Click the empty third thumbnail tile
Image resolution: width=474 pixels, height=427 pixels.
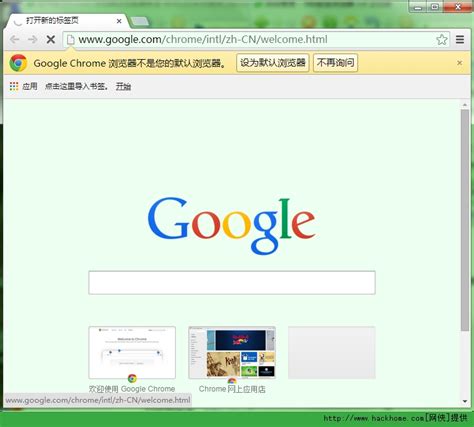(x=332, y=353)
